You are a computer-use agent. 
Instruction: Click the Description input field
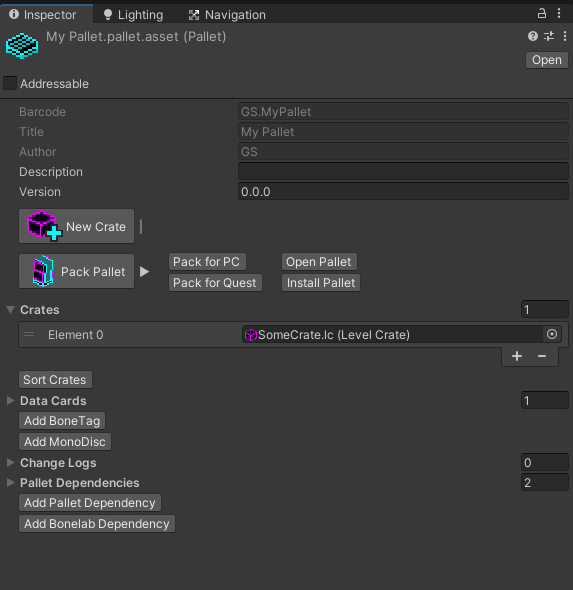[403, 172]
